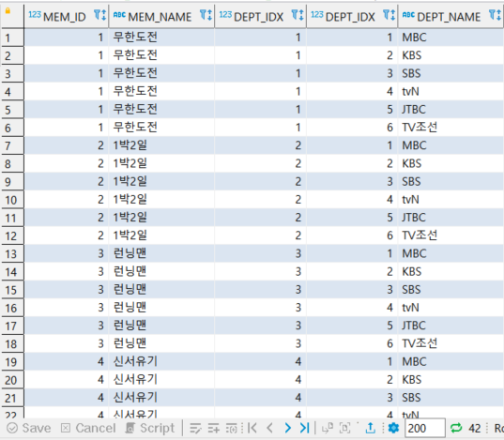Viewport: 504px width, 440px height.
Task: Click 런닝맨 cell in row 16
Action: tap(161, 308)
